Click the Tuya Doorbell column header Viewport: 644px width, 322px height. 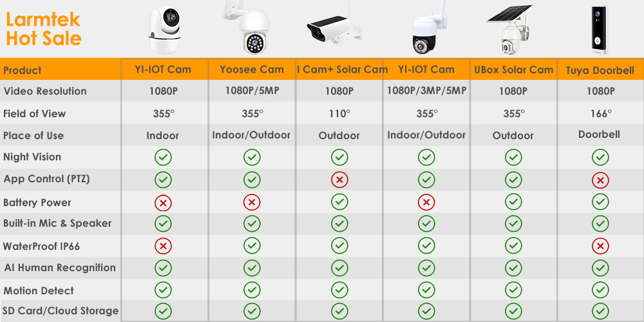point(600,70)
